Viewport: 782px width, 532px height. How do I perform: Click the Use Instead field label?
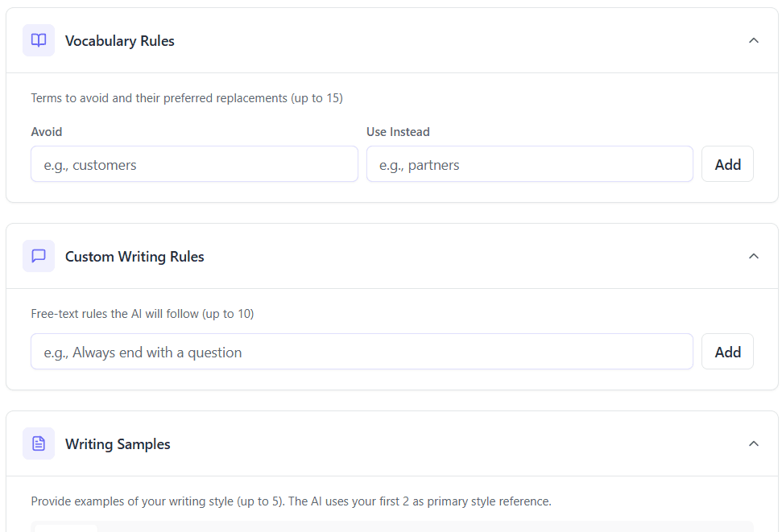398,132
